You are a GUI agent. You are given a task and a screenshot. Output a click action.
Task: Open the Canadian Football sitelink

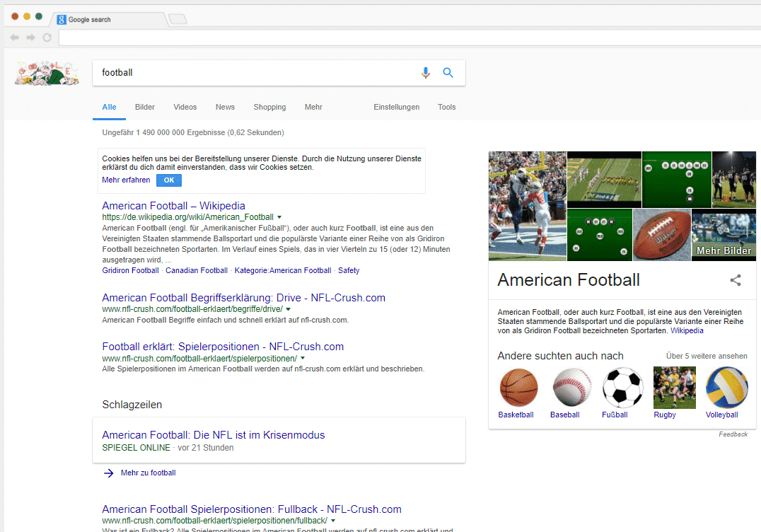tap(197, 270)
